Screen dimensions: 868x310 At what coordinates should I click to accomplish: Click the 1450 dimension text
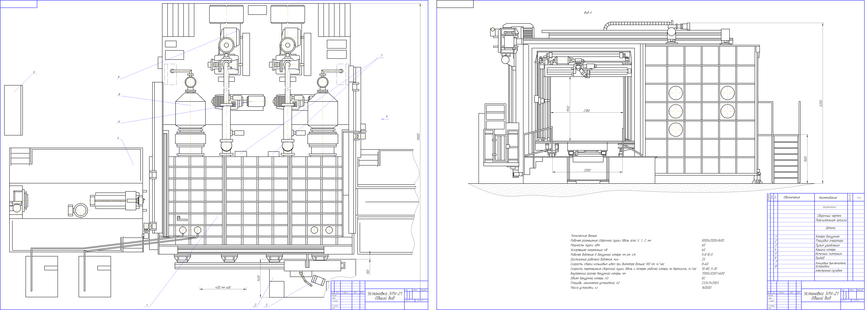pyautogui.click(x=259, y=278)
